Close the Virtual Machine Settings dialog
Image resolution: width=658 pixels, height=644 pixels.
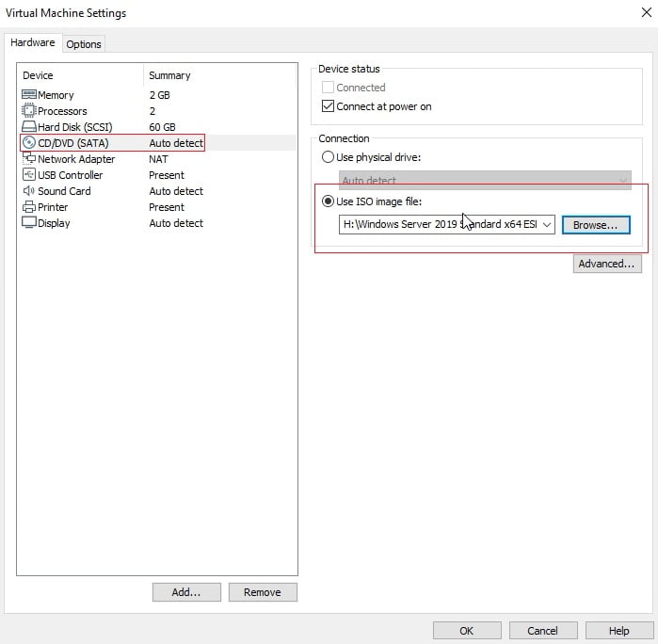(647, 12)
